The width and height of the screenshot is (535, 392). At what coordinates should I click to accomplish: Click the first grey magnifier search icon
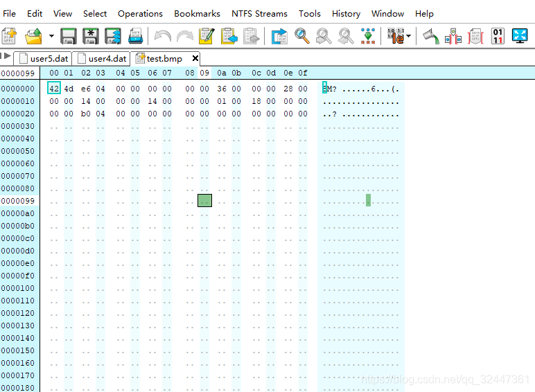[x=324, y=36]
